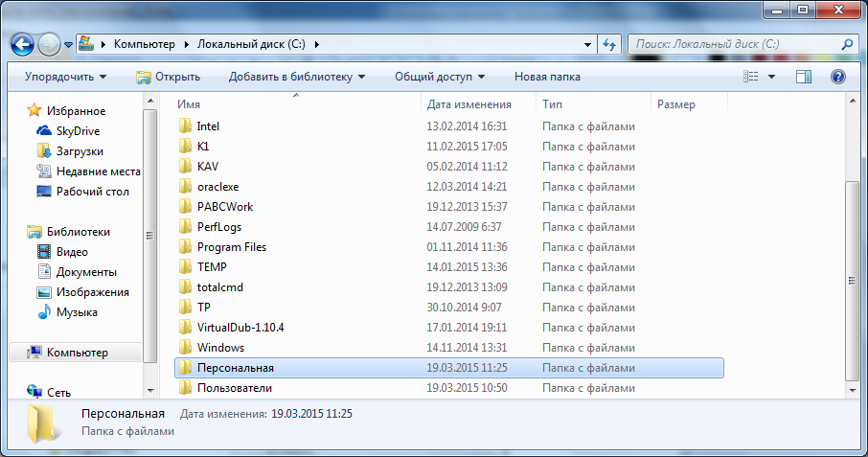Select Сеть in the navigation pane
The width and height of the screenshot is (868, 457).
(49, 392)
